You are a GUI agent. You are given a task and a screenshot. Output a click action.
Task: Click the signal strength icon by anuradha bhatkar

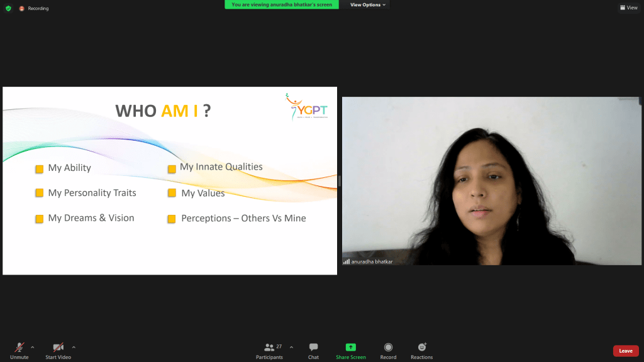347,261
